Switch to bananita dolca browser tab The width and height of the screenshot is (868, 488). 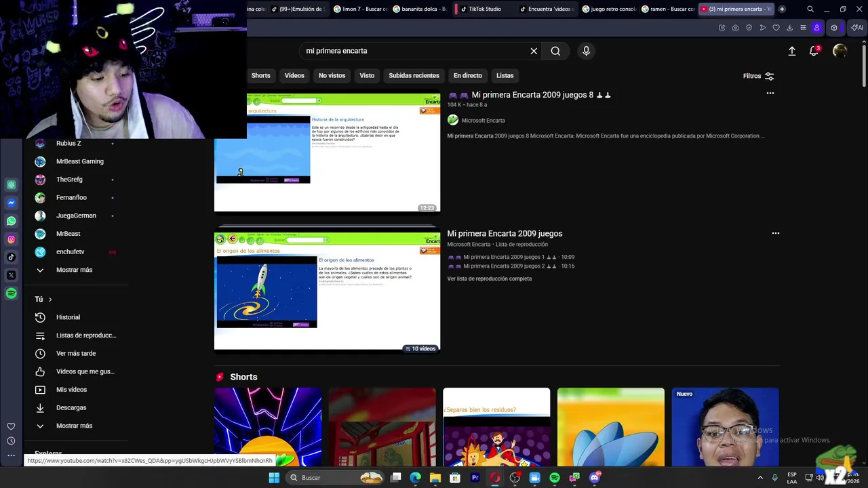click(420, 9)
